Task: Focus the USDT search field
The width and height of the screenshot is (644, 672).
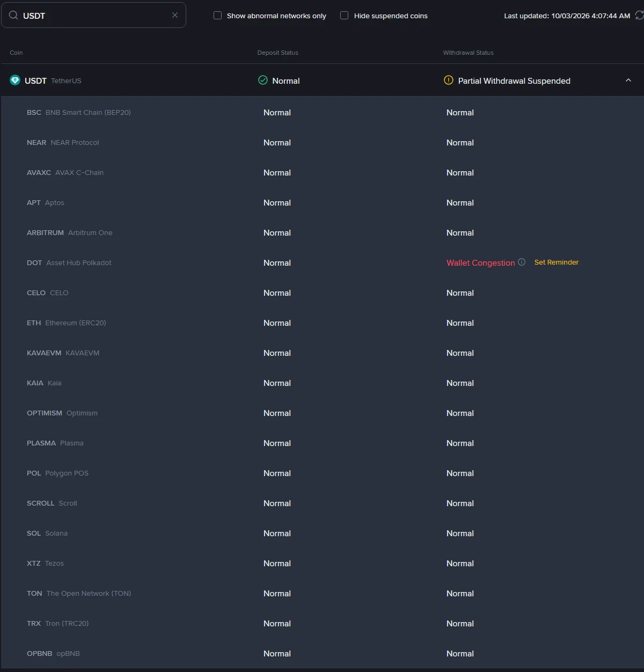Action: [94, 15]
